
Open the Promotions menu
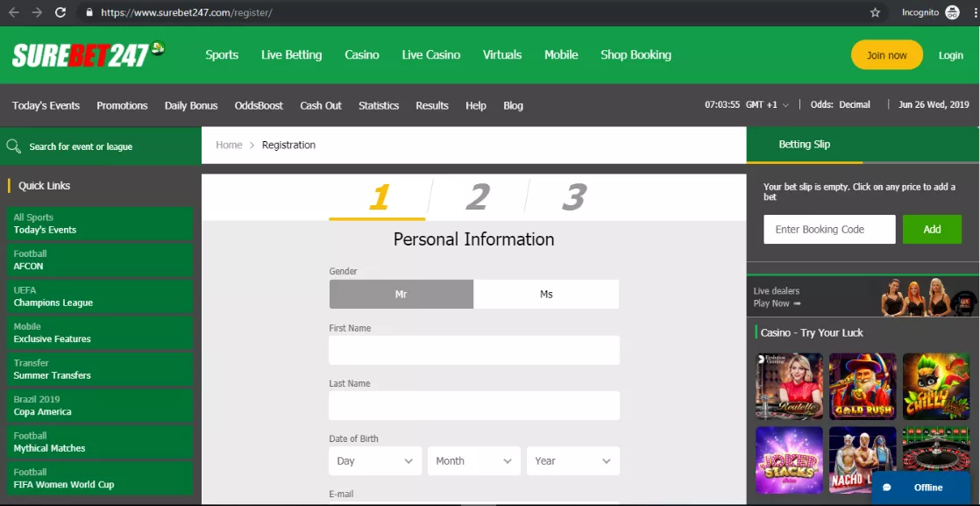tap(122, 105)
